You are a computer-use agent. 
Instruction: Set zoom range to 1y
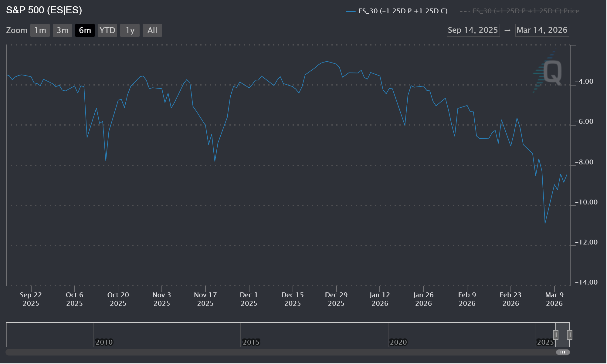130,30
